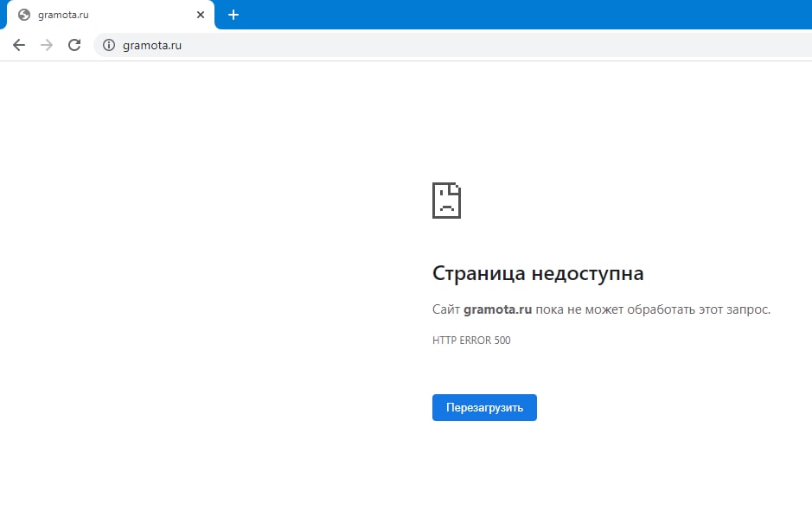Viewport: 812px width, 510px height.
Task: Click the HTTP ERROR 500 text
Action: click(x=471, y=341)
